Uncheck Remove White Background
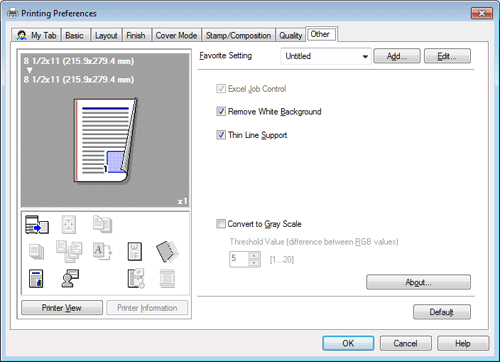 [x=221, y=111]
